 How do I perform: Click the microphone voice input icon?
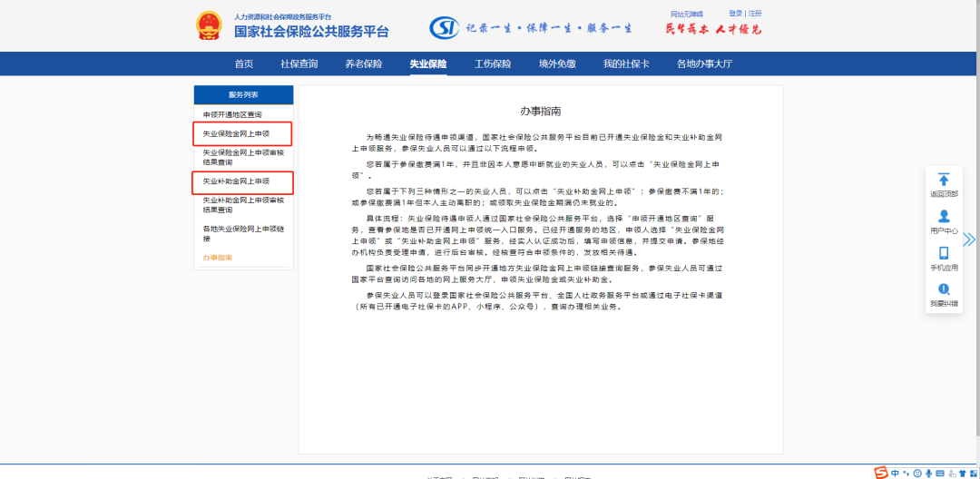pyautogui.click(x=927, y=473)
